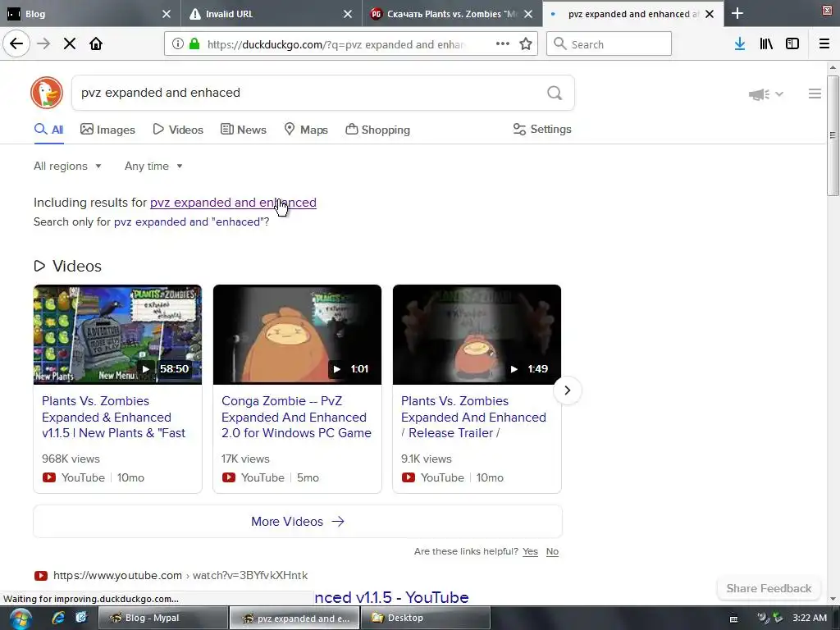This screenshot has height=630, width=840.
Task: Open the browser hamburger menu
Action: pos(824,44)
